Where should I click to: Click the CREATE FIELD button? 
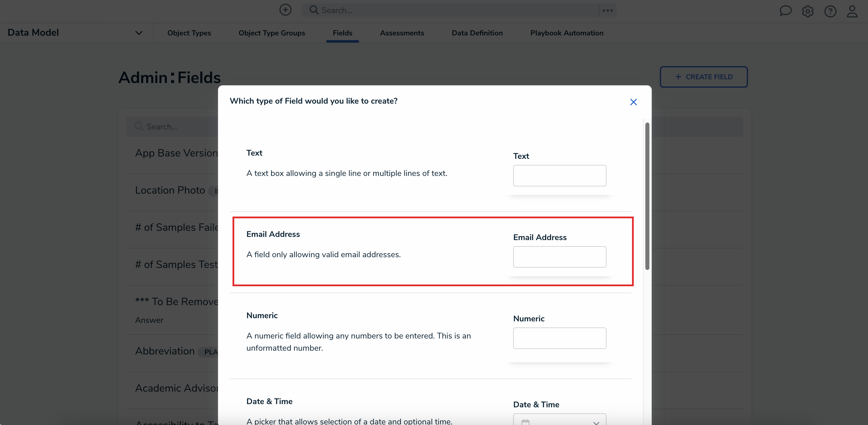pyautogui.click(x=704, y=77)
